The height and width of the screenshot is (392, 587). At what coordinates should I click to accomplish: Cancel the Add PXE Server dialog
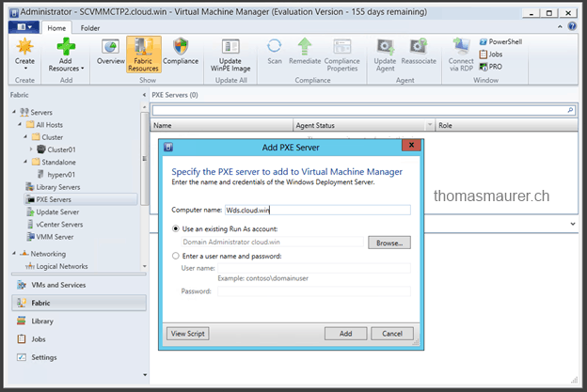[x=392, y=334]
